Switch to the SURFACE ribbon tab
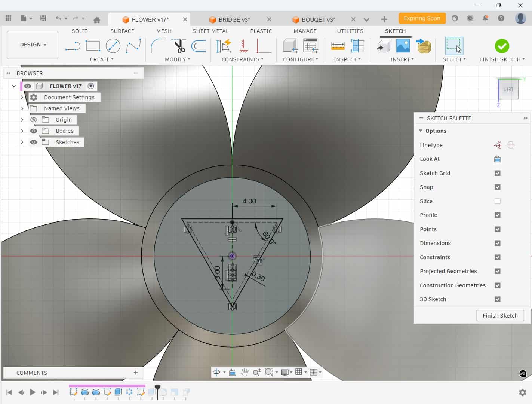 122,31
